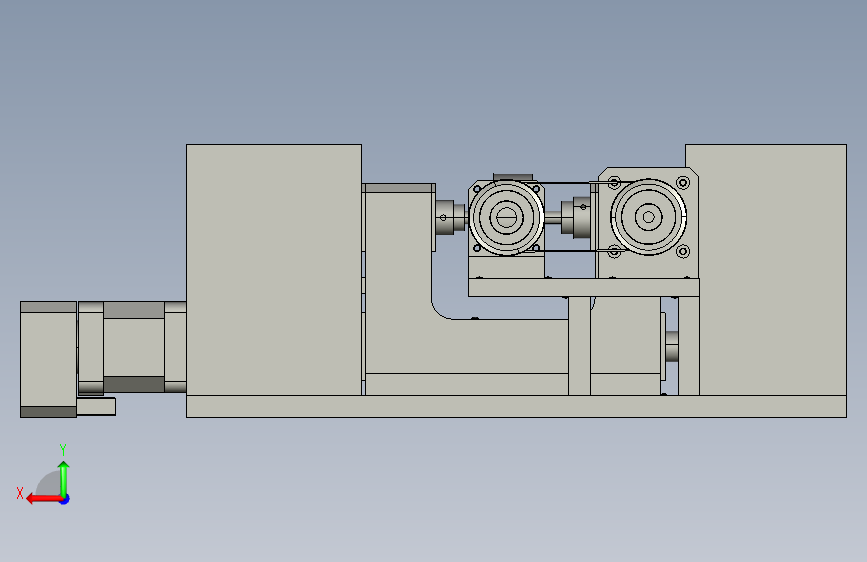Click the blue Z axis dot on triad
The height and width of the screenshot is (562, 867).
coord(65,499)
